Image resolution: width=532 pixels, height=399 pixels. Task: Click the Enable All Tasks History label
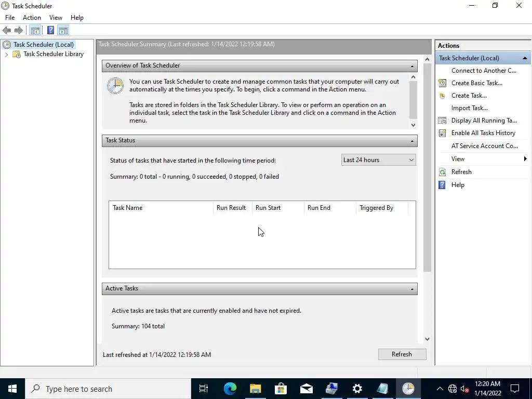[x=483, y=133]
